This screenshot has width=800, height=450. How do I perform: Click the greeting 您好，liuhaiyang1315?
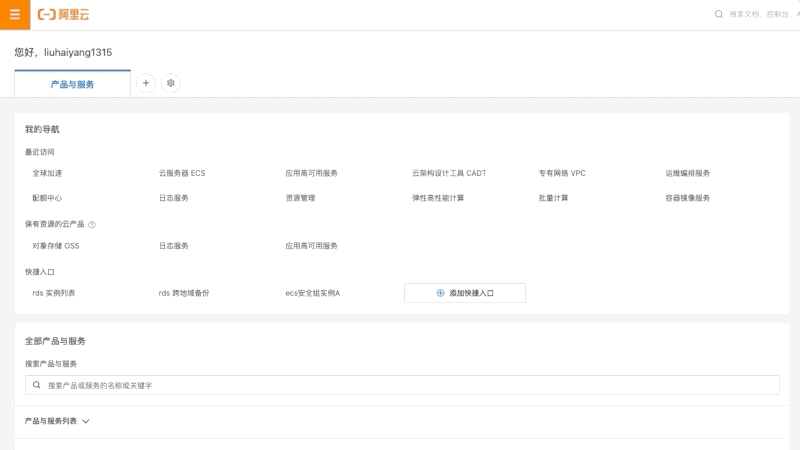tap(63, 52)
